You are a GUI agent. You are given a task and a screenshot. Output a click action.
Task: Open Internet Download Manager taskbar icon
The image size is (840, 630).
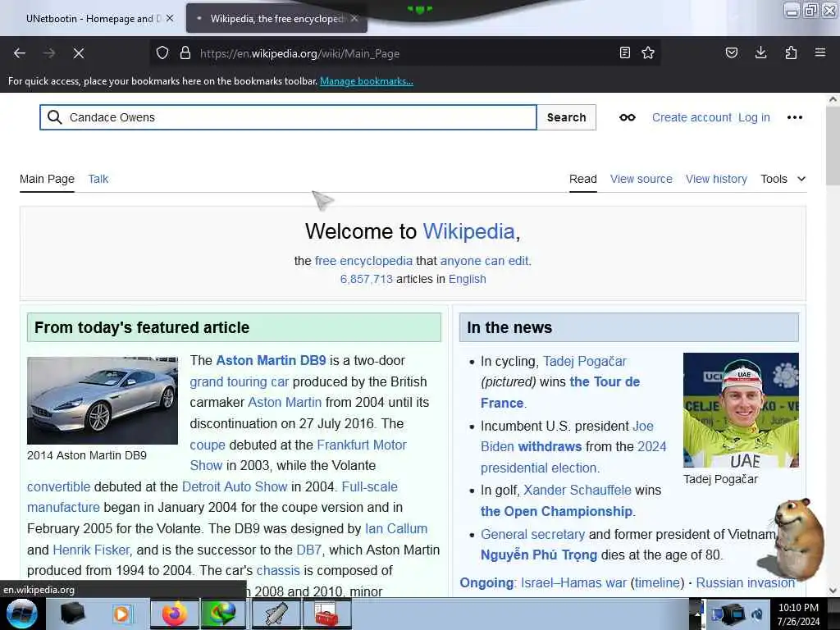(222, 614)
